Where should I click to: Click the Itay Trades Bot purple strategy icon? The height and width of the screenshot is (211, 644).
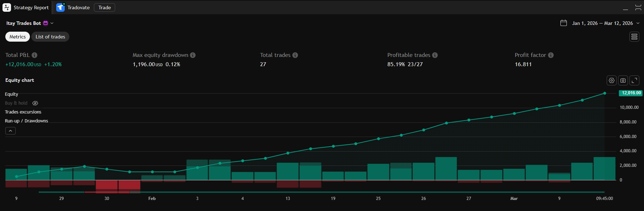[x=46, y=23]
